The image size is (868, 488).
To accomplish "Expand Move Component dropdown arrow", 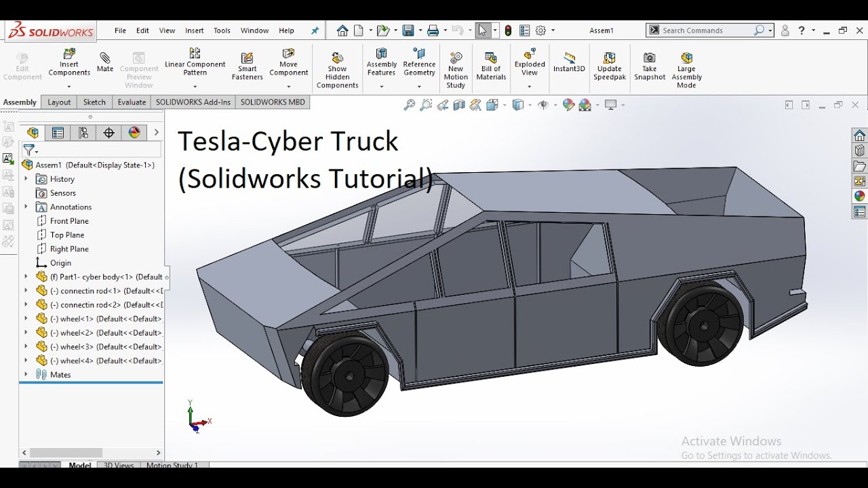I will click(289, 87).
